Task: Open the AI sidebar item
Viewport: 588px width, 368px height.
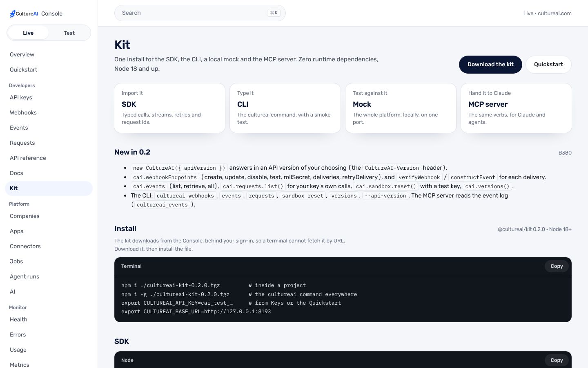Action: [49, 292]
